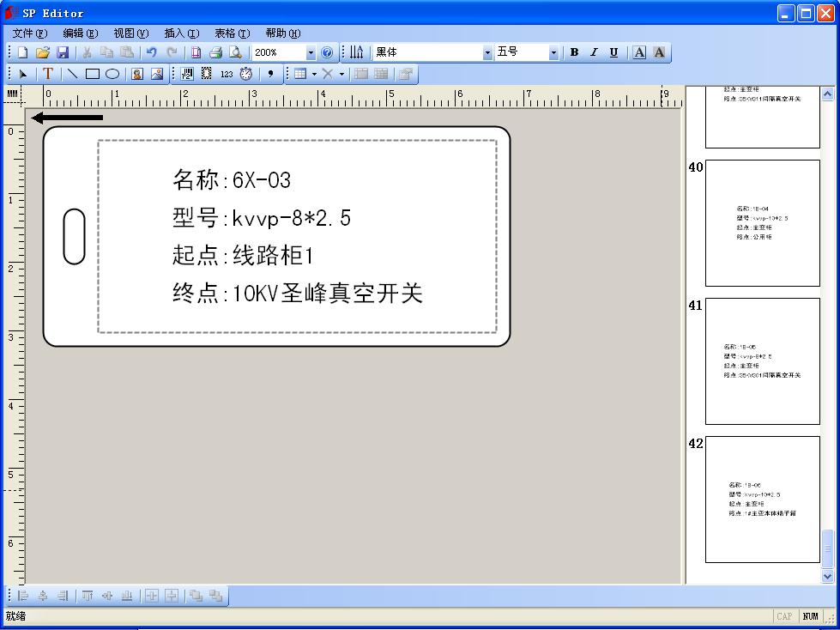Select label thumbnail 41 in the sidebar

762,360
